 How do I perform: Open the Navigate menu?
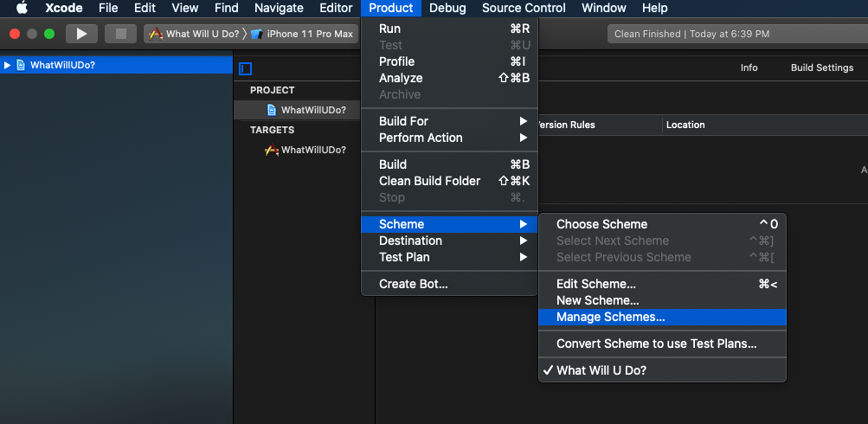(279, 8)
